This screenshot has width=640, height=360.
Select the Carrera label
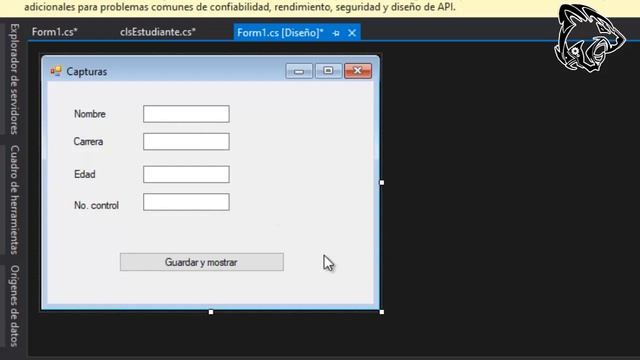click(88, 142)
